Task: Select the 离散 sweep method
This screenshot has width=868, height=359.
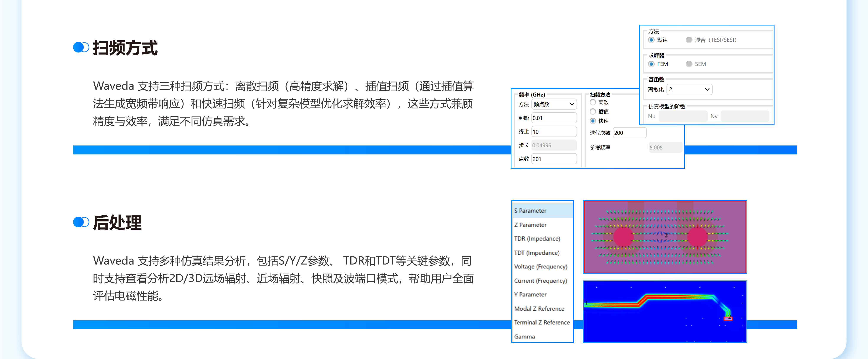Action: click(593, 102)
